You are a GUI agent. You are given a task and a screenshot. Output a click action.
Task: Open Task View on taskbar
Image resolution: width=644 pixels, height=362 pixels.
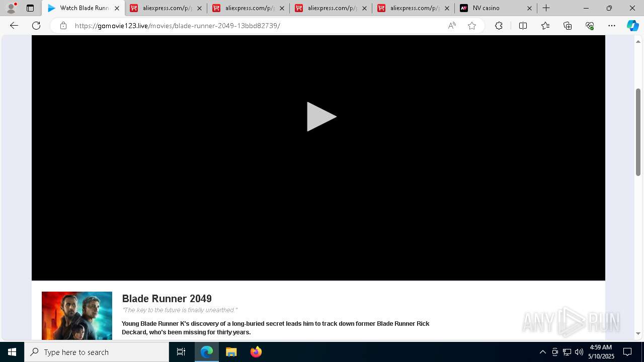click(181, 352)
